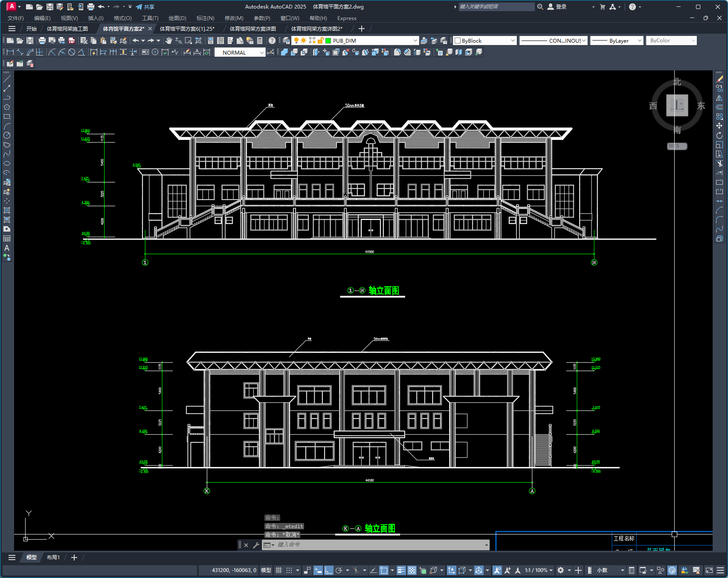Screen dimensions: 728x578
Task: Toggle snap mode dots icon
Action: pos(289,570)
